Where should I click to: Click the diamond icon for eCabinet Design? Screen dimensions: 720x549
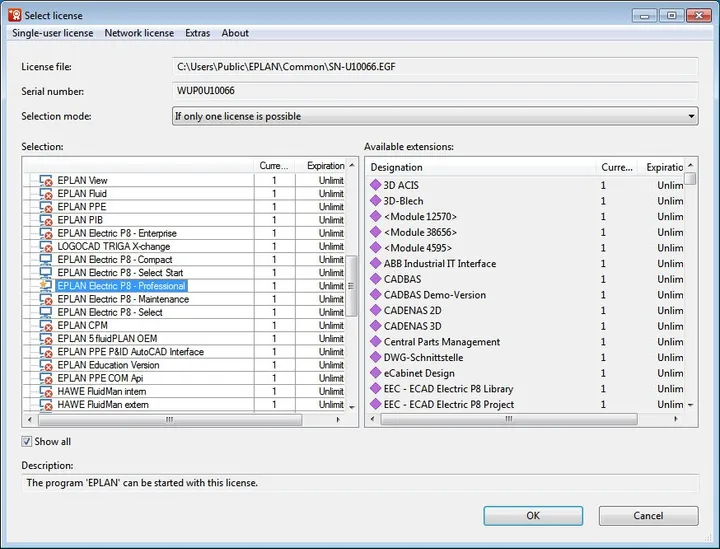376,373
